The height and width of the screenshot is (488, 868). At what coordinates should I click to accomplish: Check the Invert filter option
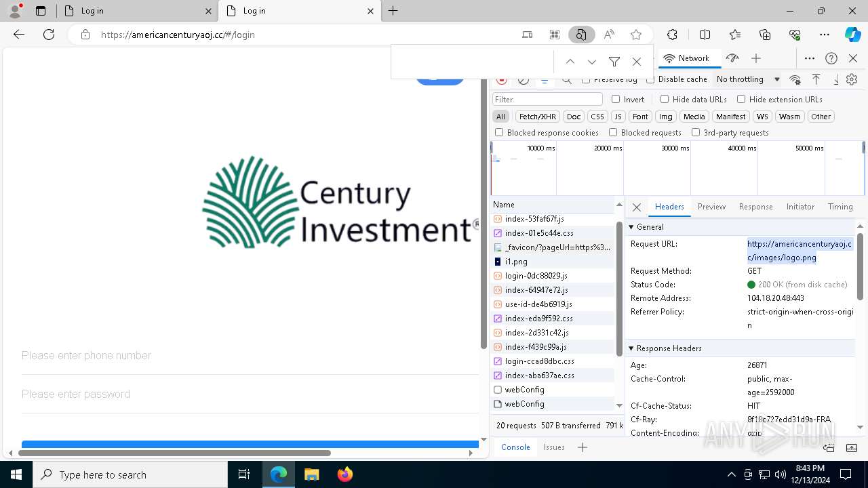(x=616, y=99)
